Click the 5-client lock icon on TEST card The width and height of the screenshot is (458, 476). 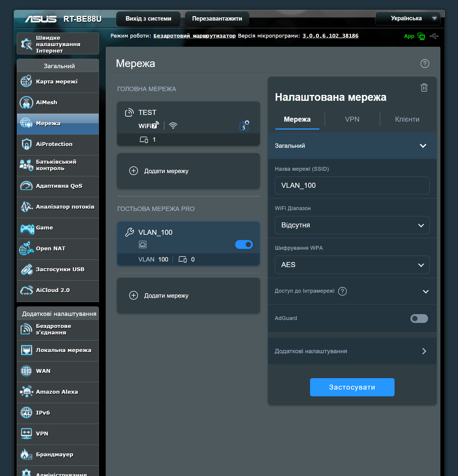pyautogui.click(x=244, y=126)
